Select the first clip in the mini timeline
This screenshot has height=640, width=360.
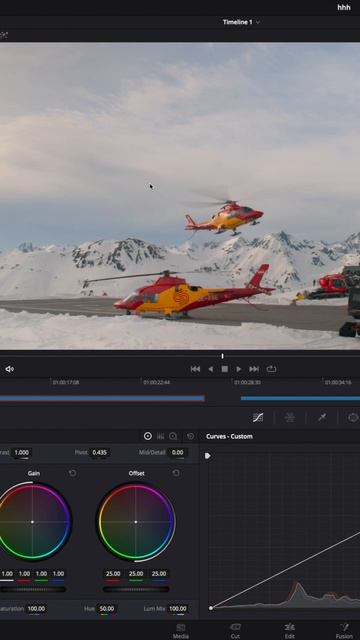pyautogui.click(x=102, y=398)
